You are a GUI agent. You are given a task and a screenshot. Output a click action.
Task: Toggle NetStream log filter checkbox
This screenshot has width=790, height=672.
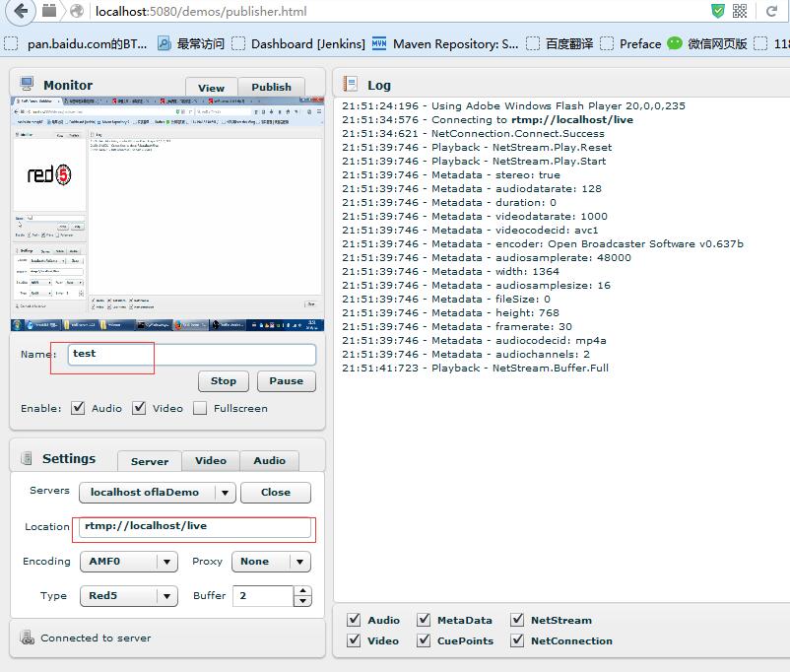(517, 620)
